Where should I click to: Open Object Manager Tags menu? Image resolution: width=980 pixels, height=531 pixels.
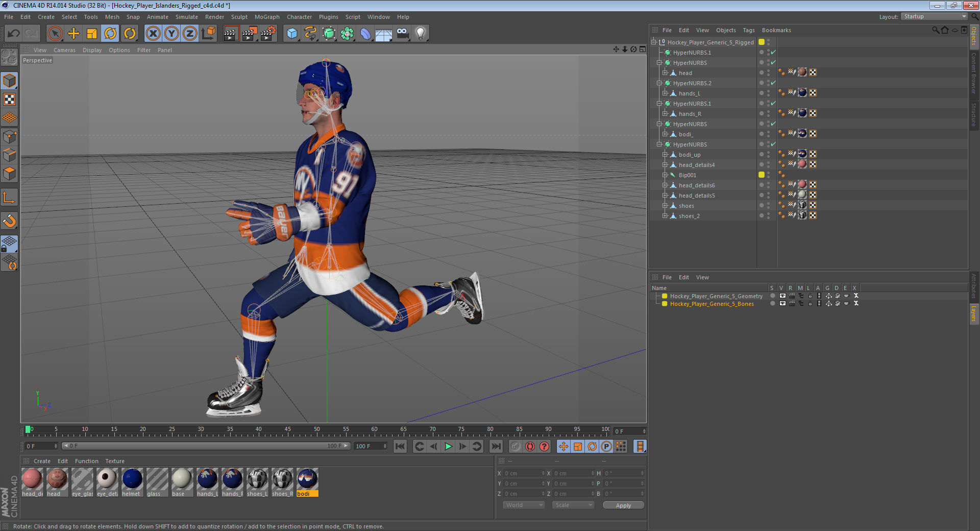(748, 30)
